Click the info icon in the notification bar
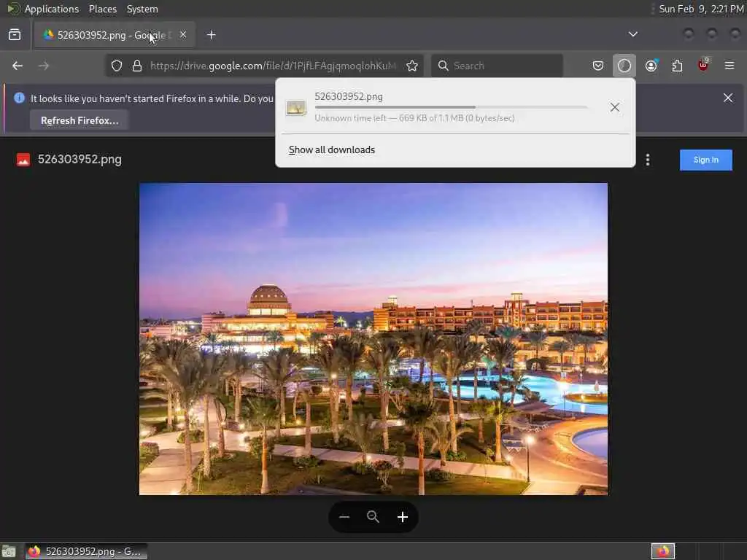This screenshot has width=747, height=560. pyautogui.click(x=20, y=98)
